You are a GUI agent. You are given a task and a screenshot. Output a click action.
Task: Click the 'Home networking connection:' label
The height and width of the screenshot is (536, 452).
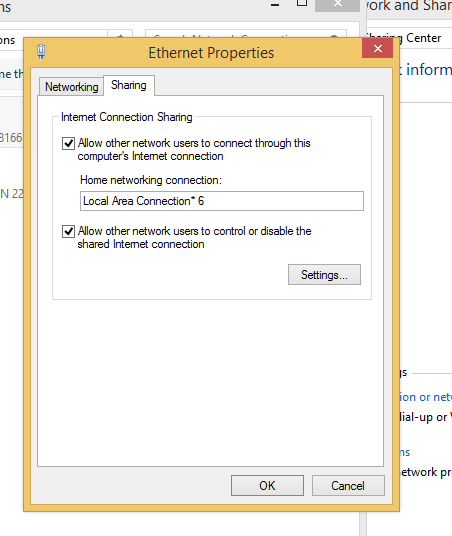151,180
